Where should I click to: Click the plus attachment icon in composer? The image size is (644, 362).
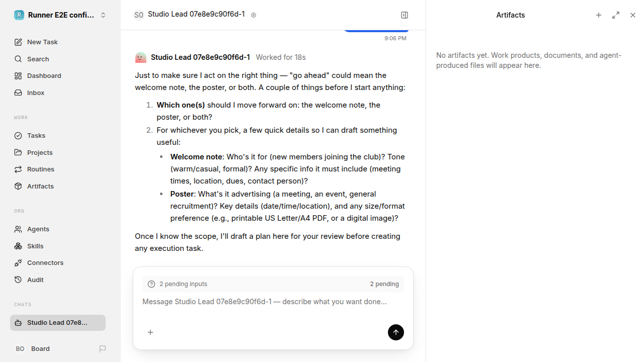(150, 332)
